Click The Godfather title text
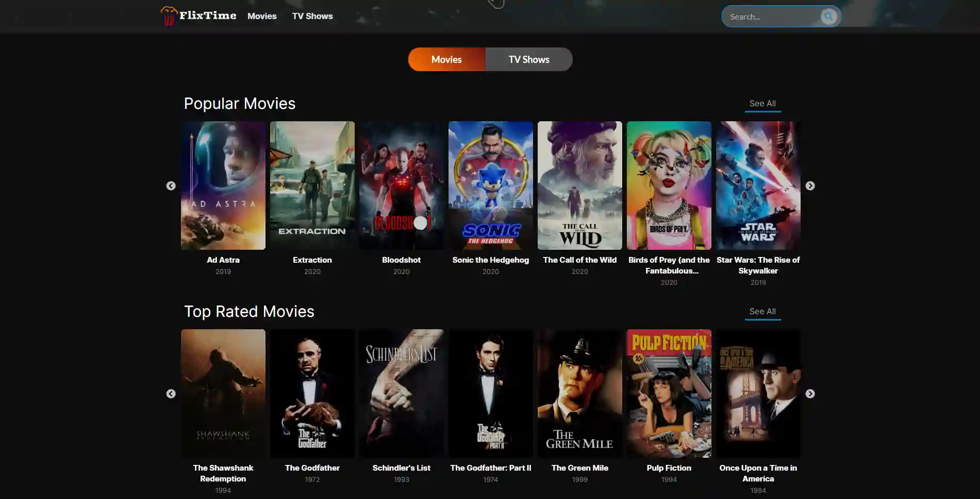 (312, 468)
